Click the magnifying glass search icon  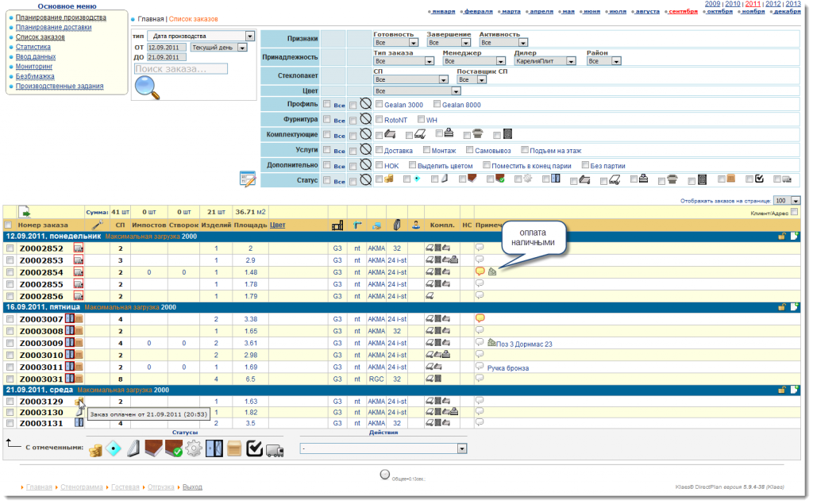[x=147, y=87]
